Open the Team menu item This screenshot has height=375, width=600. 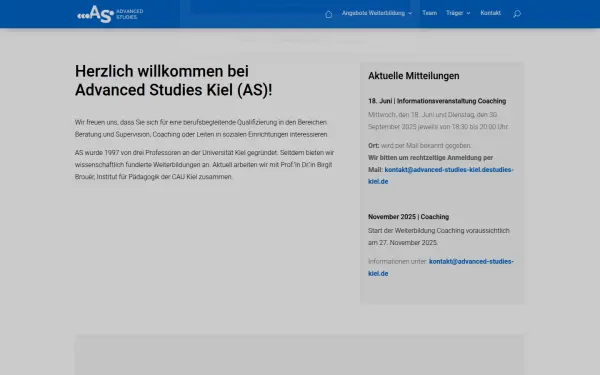pyautogui.click(x=429, y=13)
